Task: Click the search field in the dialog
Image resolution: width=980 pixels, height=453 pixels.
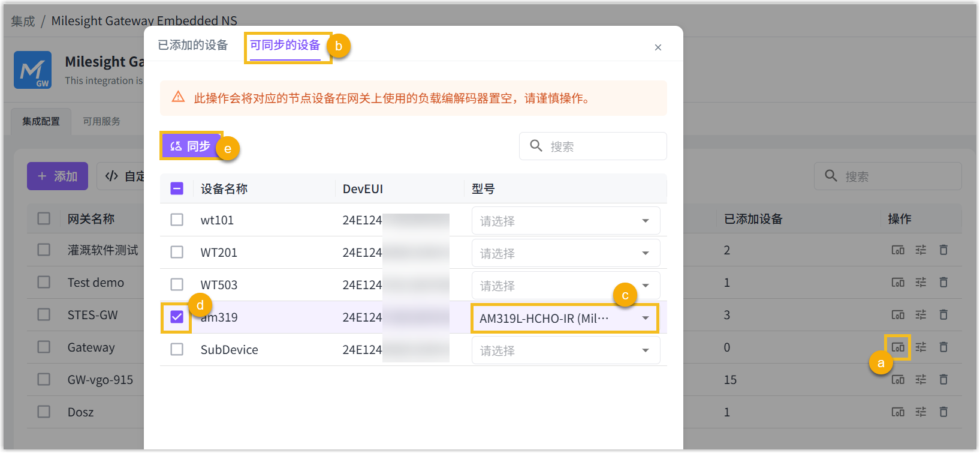Action: pyautogui.click(x=599, y=146)
